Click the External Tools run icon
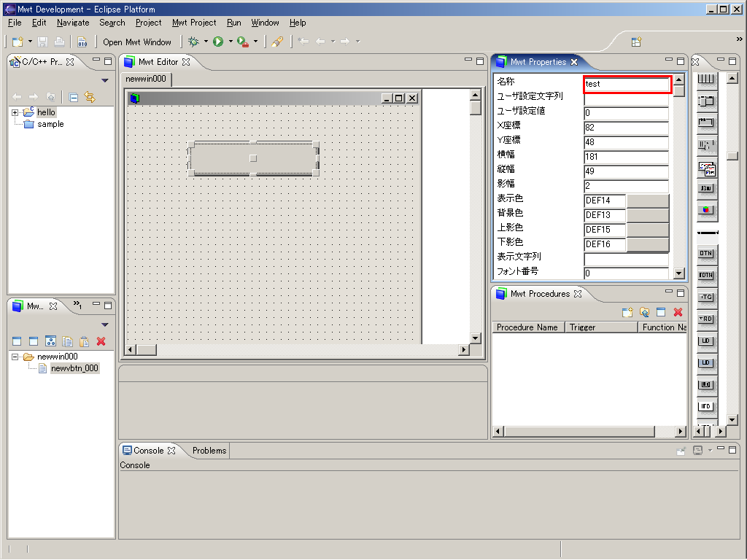Image resolution: width=747 pixels, height=560 pixels. point(243,42)
